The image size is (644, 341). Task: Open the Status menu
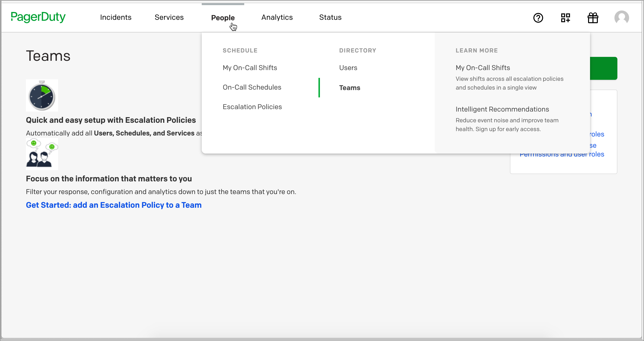(330, 17)
